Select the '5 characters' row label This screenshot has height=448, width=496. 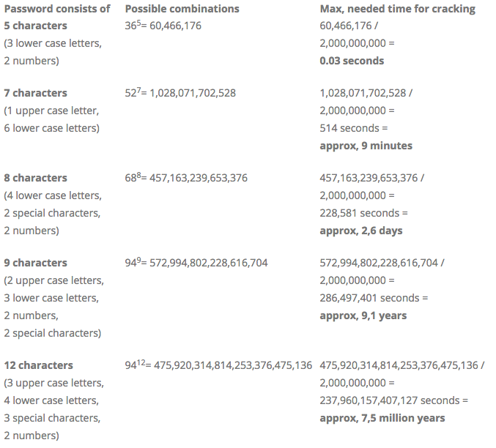pos(35,26)
